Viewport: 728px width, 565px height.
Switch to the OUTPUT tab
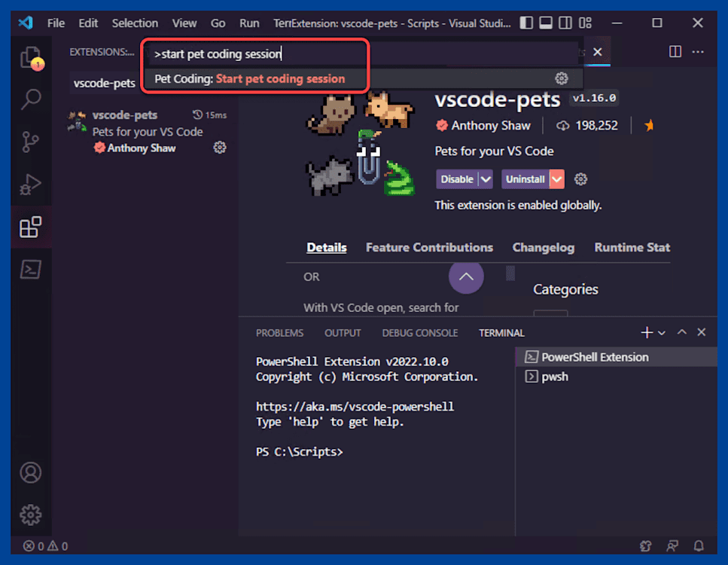(x=343, y=332)
